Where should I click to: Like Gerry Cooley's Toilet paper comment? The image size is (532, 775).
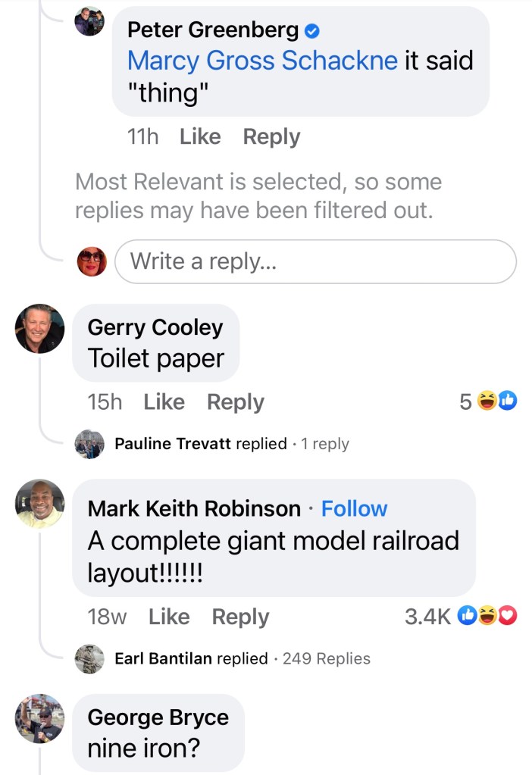(x=164, y=402)
